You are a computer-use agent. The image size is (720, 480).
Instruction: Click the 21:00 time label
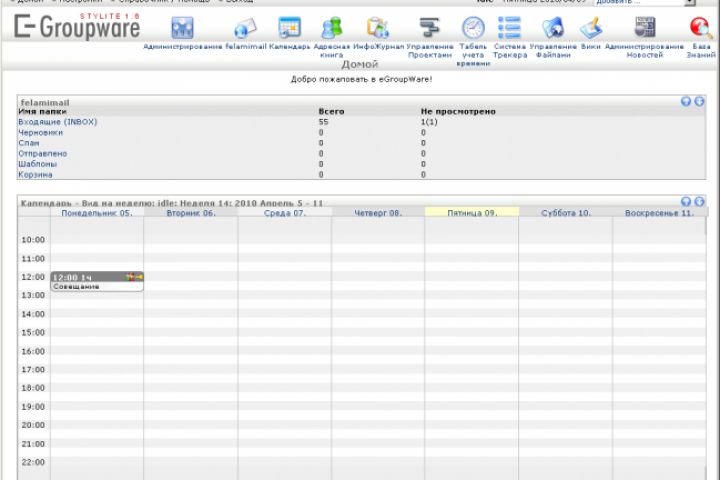point(33,444)
